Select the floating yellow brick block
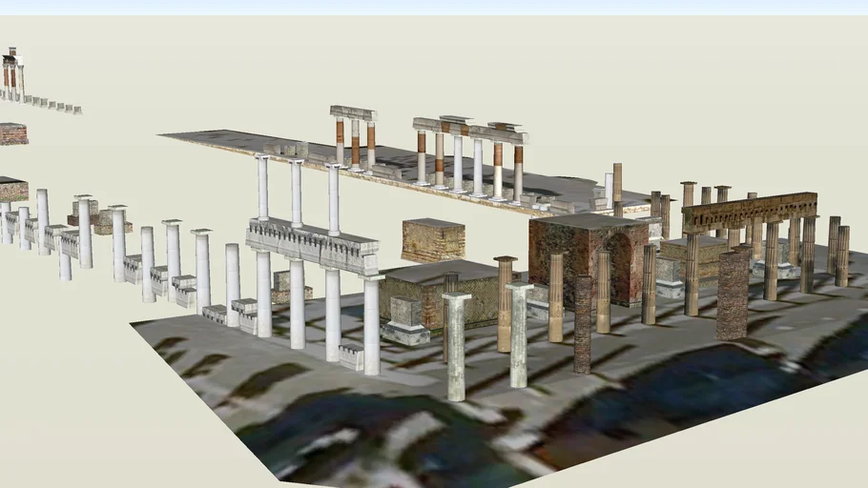The width and height of the screenshot is (868, 488). pos(433,240)
